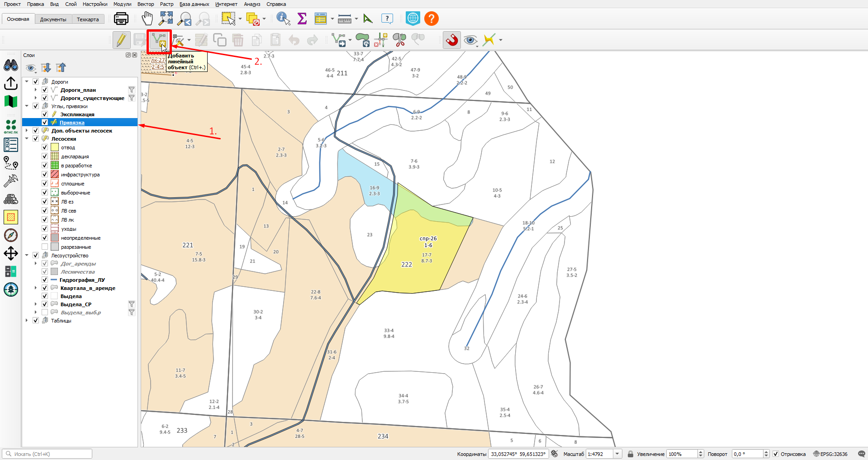868x460 pixels.
Task: Enable the разрезанные layer checkbox
Action: [x=45, y=247]
